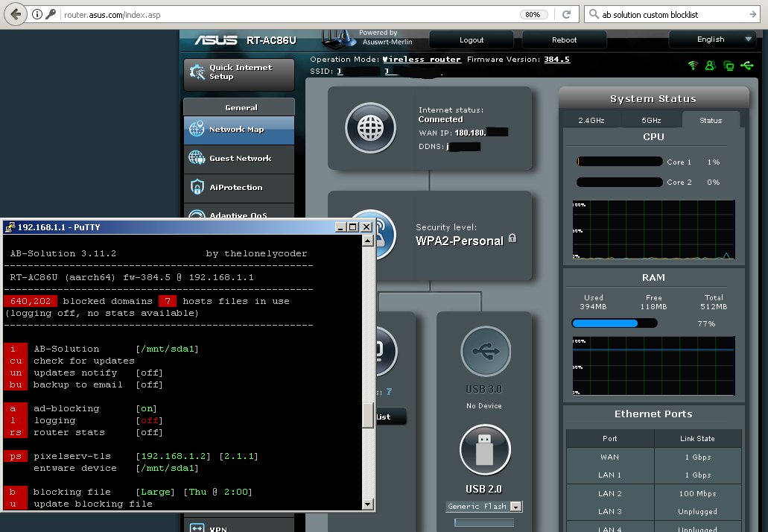Submit the search with the arrow button
Image resolution: width=768 pixels, height=532 pixels.
(x=753, y=14)
